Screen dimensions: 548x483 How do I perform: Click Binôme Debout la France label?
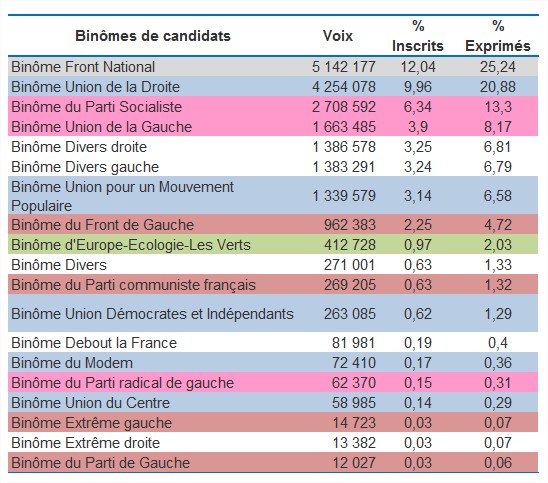(x=94, y=343)
